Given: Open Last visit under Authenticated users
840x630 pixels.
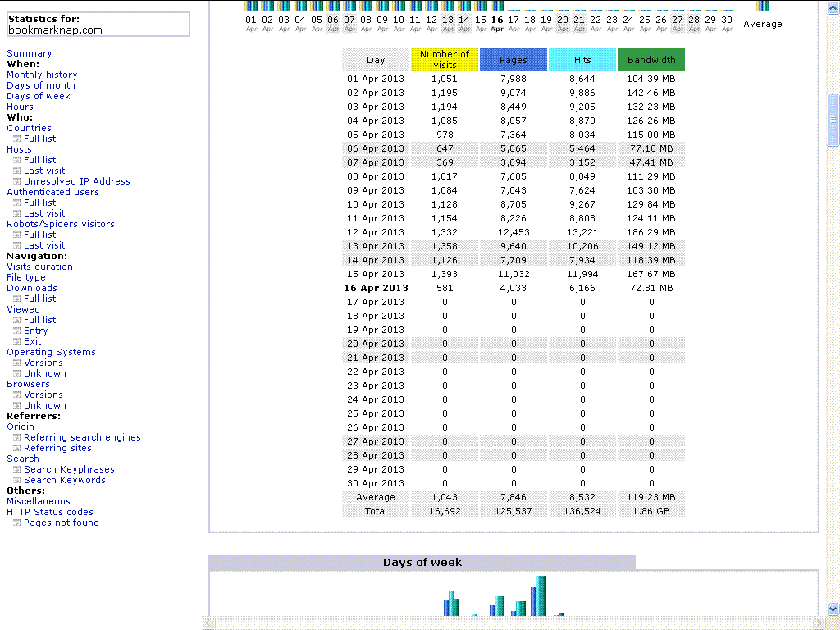Looking at the screenshot, I should (x=44, y=214).
